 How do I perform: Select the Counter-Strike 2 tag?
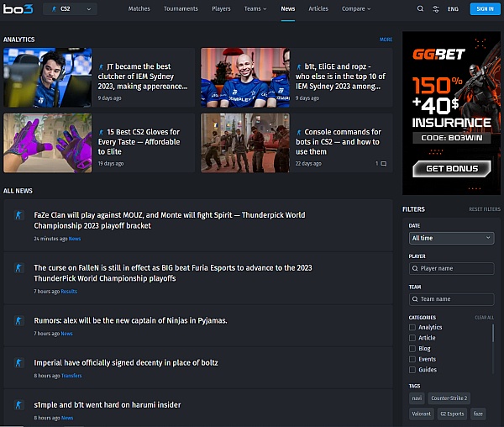click(x=449, y=398)
